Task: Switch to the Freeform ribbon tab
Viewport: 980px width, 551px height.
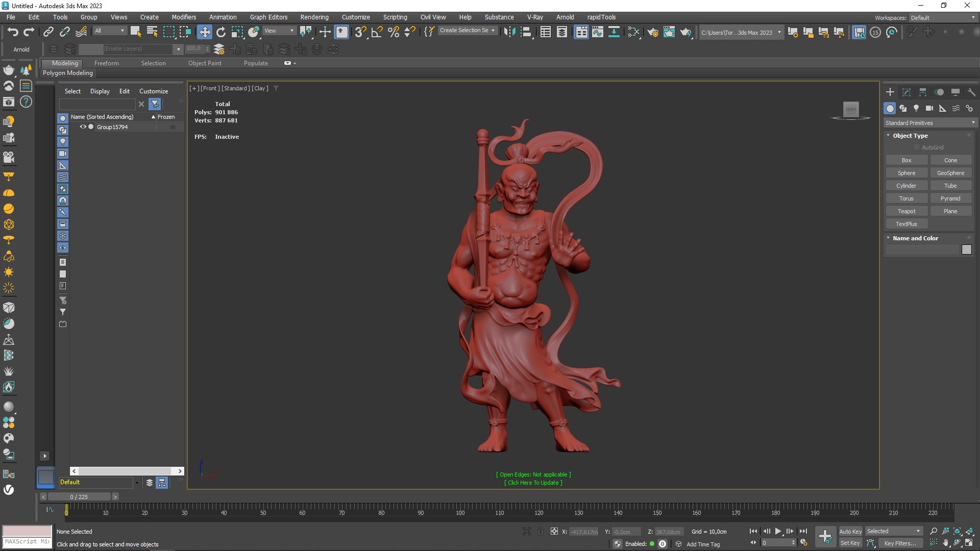Action: pyautogui.click(x=106, y=63)
